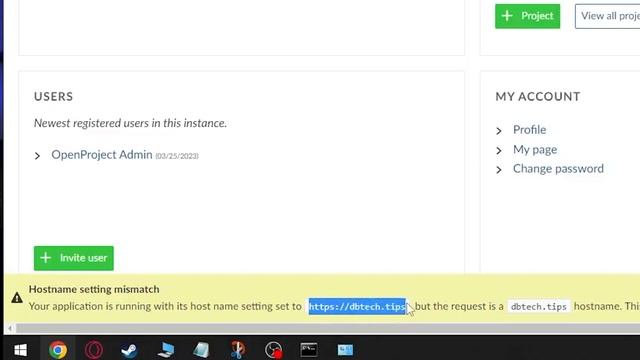Open the command prompt taskbar icon

coord(309,350)
